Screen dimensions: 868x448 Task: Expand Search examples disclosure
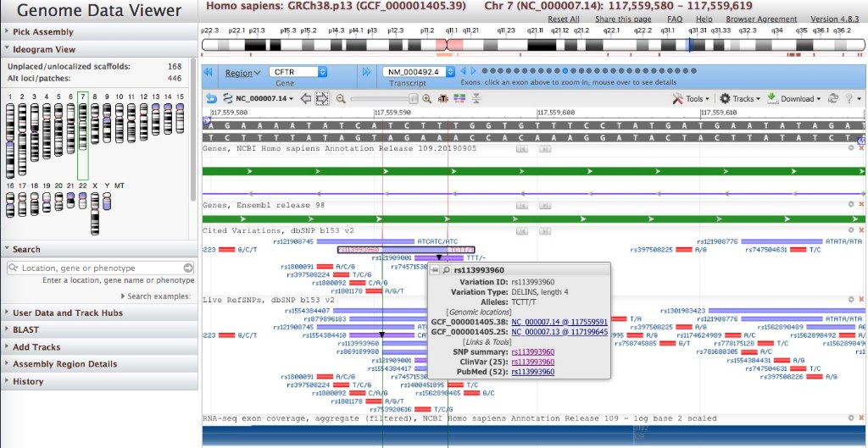(156, 296)
